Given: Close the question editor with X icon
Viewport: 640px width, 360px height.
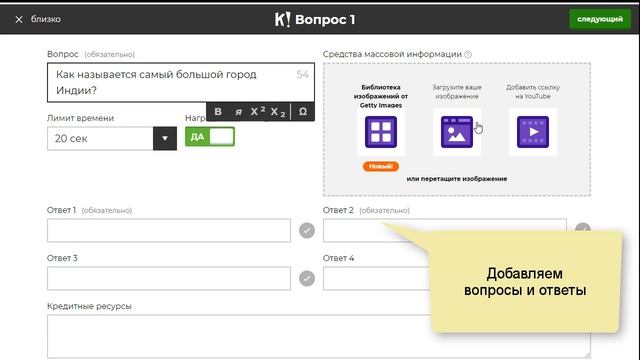Looking at the screenshot, I should [19, 19].
